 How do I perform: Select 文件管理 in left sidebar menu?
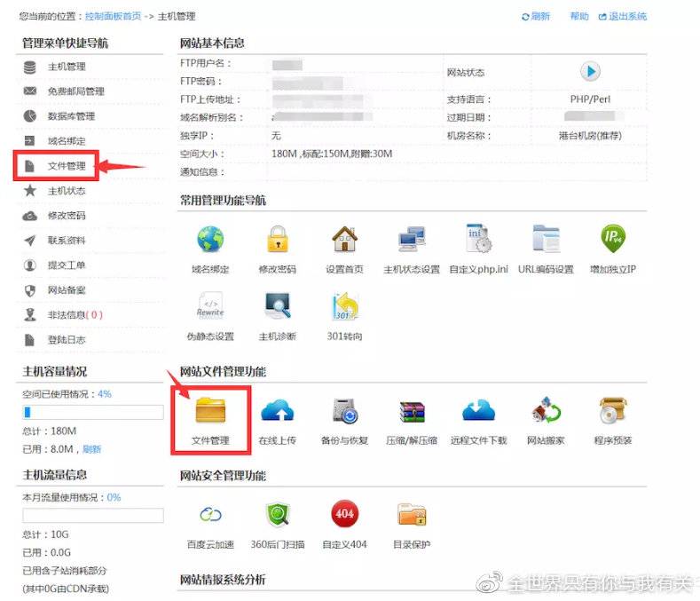point(67,166)
